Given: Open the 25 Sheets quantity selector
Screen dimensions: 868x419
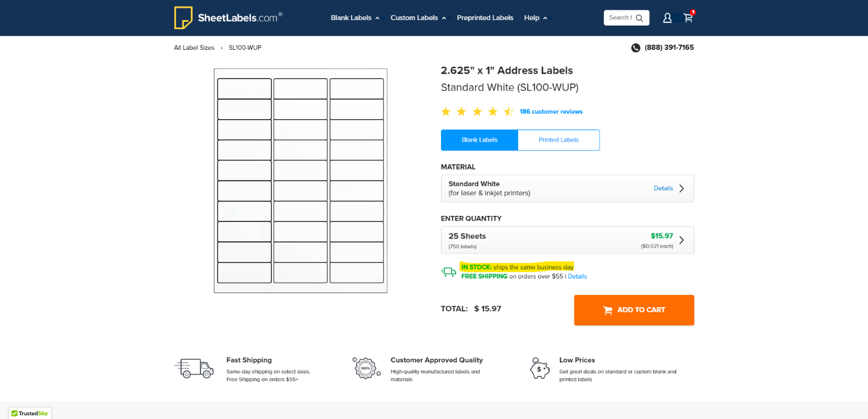Looking at the screenshot, I should (x=567, y=240).
